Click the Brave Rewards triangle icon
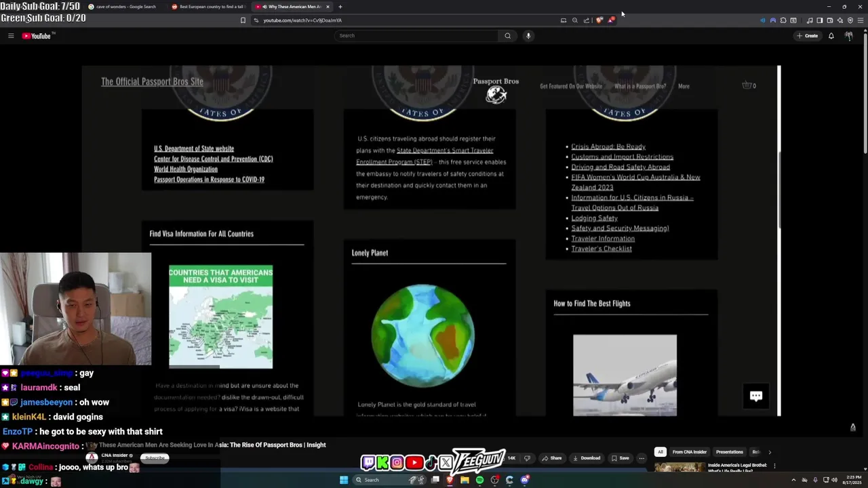The height and width of the screenshot is (488, 868). tap(612, 20)
